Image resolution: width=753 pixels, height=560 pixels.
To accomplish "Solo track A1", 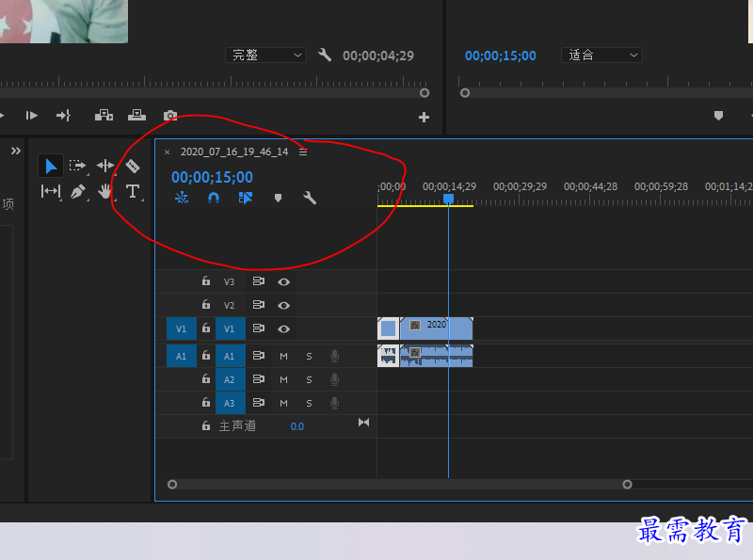I will click(x=310, y=357).
